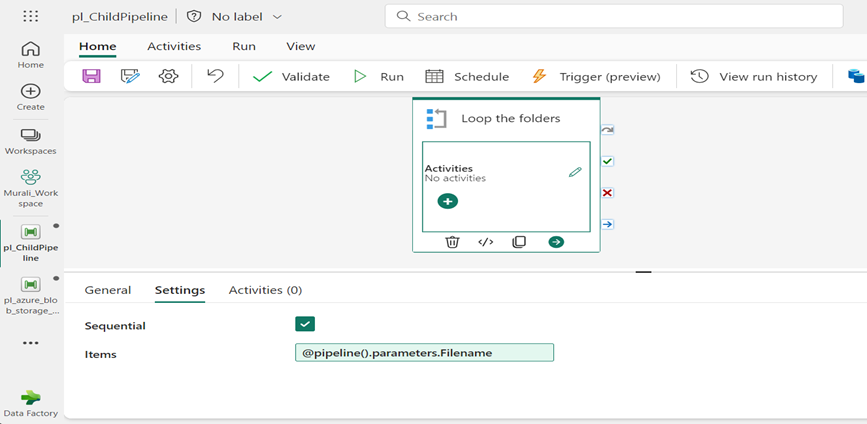Open the app launcher waffle menu
The height and width of the screenshot is (424, 867).
(31, 17)
